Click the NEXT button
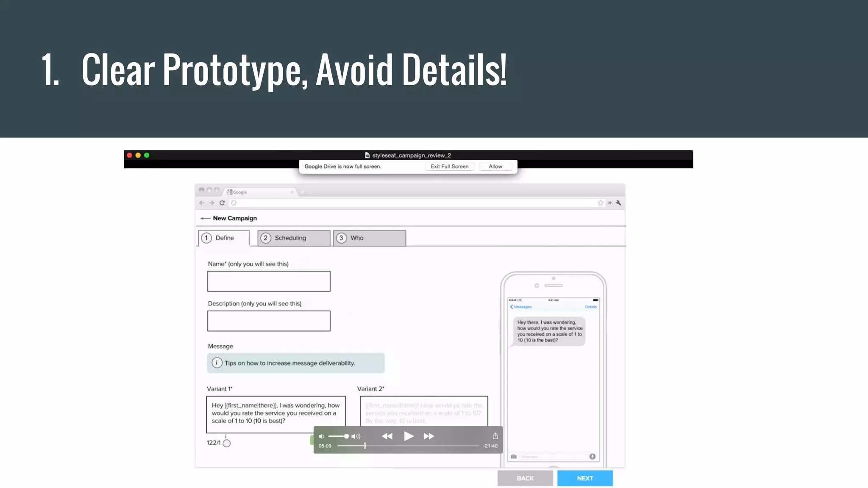The width and height of the screenshot is (868, 488). (x=585, y=478)
